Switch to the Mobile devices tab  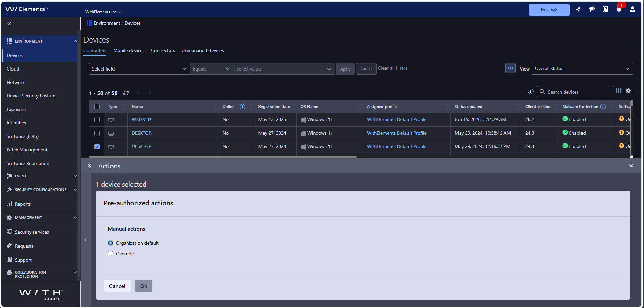point(129,50)
